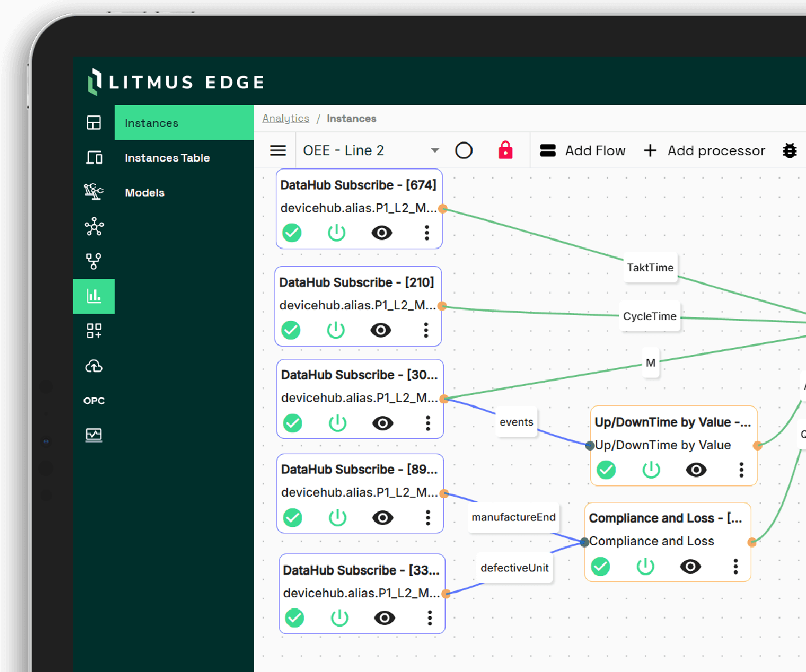Image resolution: width=806 pixels, height=672 pixels.
Task: Navigate via the Analytics breadcrumb link
Action: (285, 118)
